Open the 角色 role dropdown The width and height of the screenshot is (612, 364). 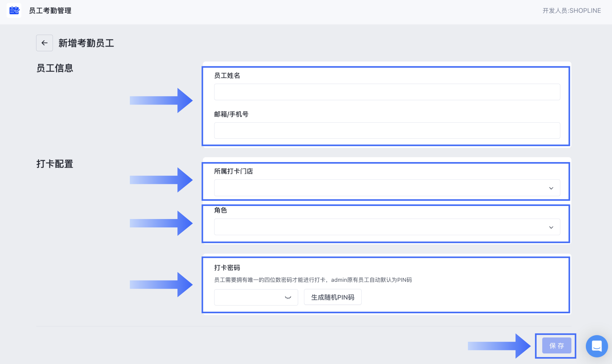(x=387, y=227)
